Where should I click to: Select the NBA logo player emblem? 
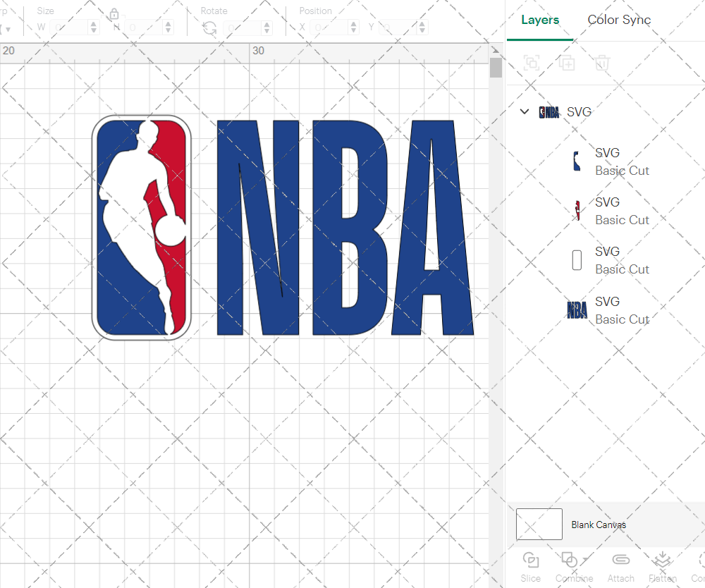[141, 228]
